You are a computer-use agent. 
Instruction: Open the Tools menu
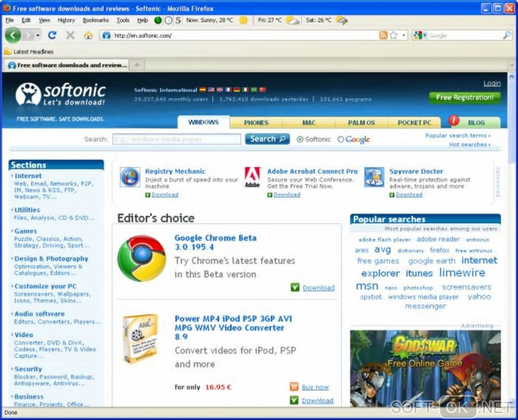(x=123, y=20)
